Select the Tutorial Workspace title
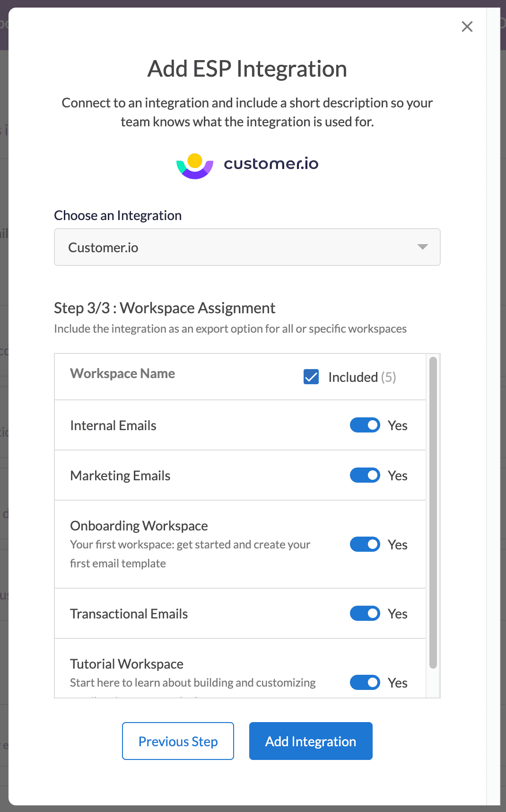Viewport: 506px width, 812px height. (x=127, y=664)
